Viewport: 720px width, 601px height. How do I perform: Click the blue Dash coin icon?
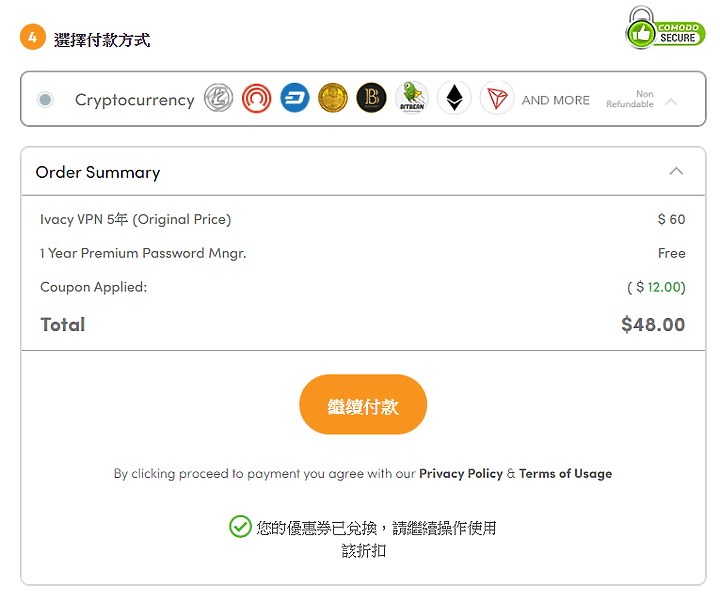click(294, 98)
